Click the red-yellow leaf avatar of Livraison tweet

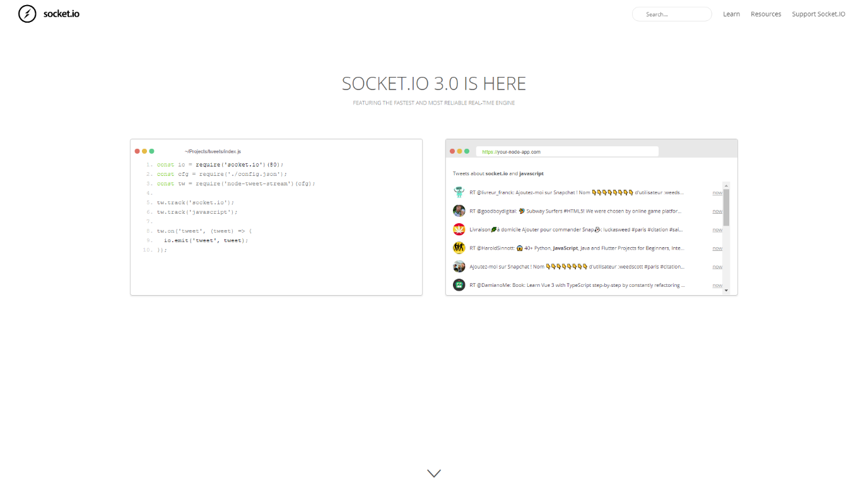pyautogui.click(x=459, y=229)
